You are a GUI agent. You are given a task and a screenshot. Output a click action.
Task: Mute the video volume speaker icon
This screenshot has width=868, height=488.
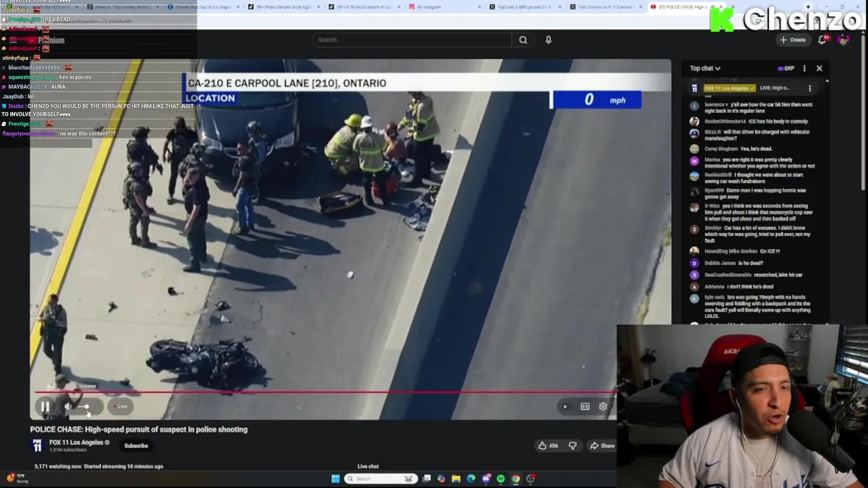coord(68,407)
